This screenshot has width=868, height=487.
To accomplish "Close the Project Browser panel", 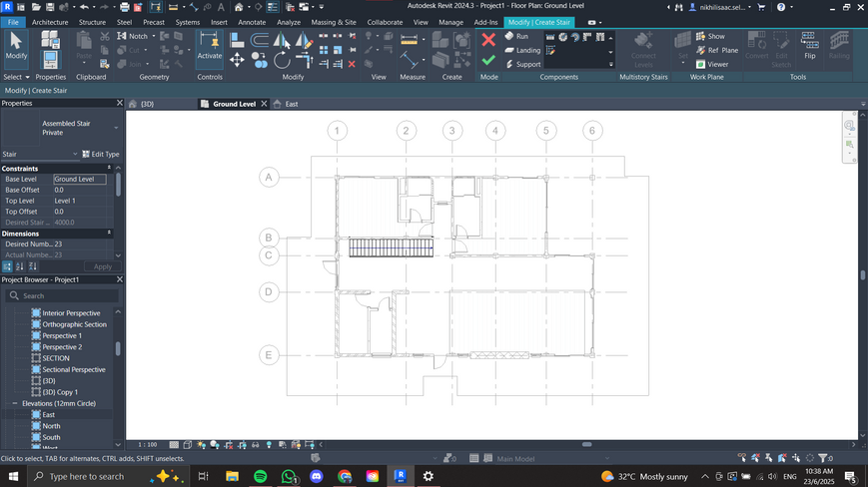I will (119, 279).
